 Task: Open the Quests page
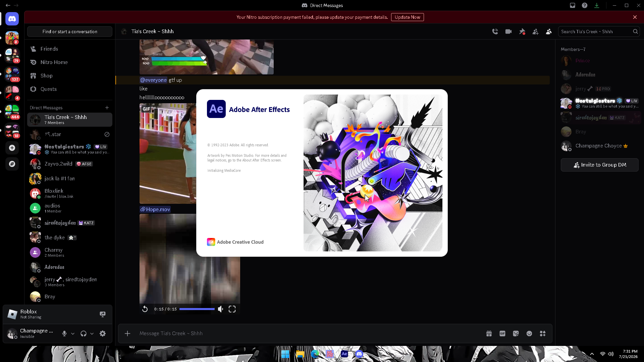pyautogui.click(x=70, y=89)
